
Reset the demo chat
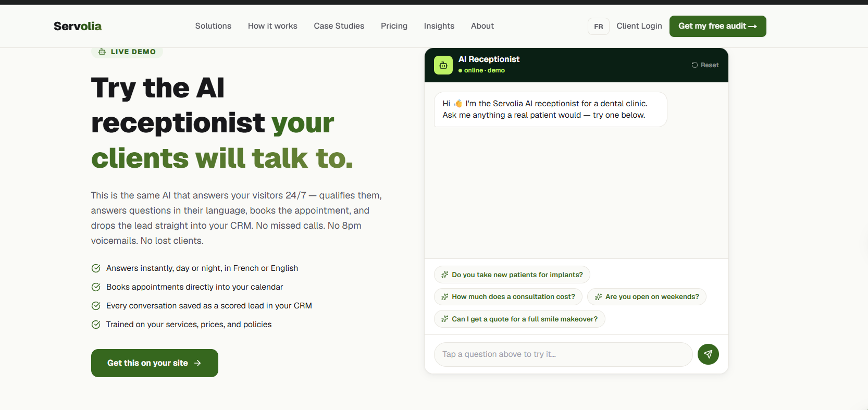(x=705, y=65)
